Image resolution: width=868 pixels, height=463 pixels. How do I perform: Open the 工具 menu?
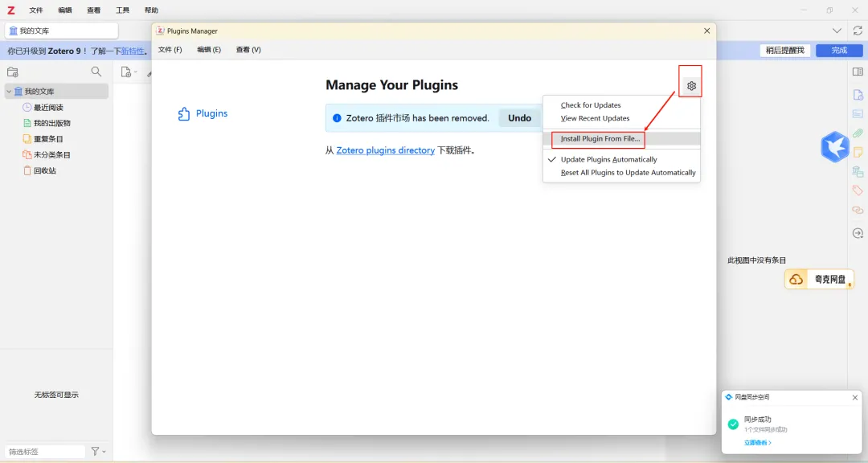click(122, 10)
